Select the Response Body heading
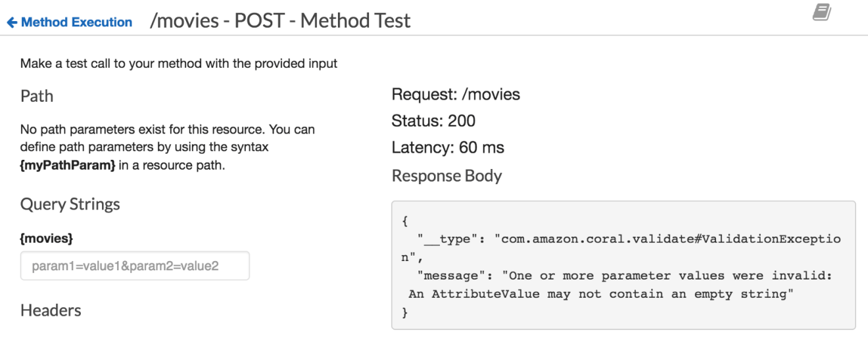The width and height of the screenshot is (868, 338). (x=446, y=176)
